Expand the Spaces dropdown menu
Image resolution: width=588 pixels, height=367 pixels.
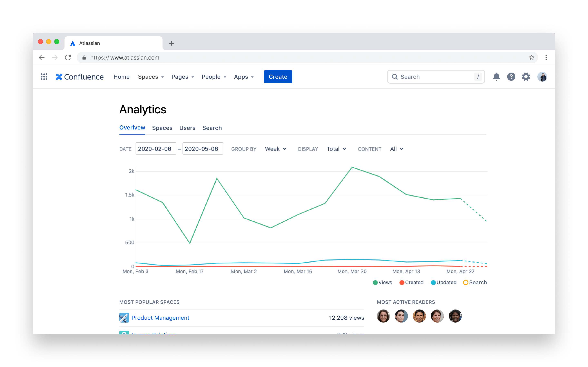coord(151,77)
